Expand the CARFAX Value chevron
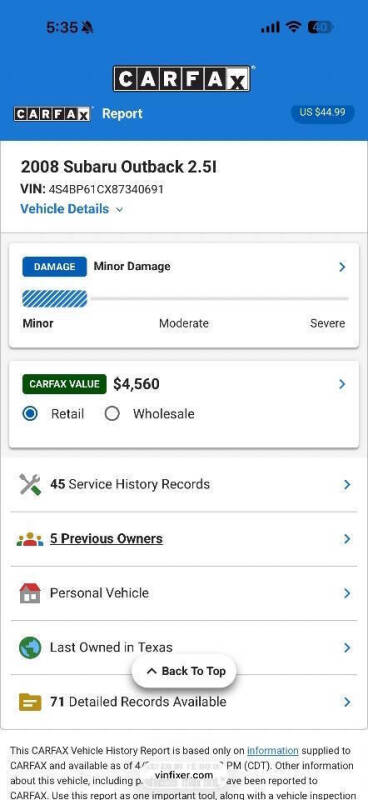The height and width of the screenshot is (800, 368). click(342, 384)
